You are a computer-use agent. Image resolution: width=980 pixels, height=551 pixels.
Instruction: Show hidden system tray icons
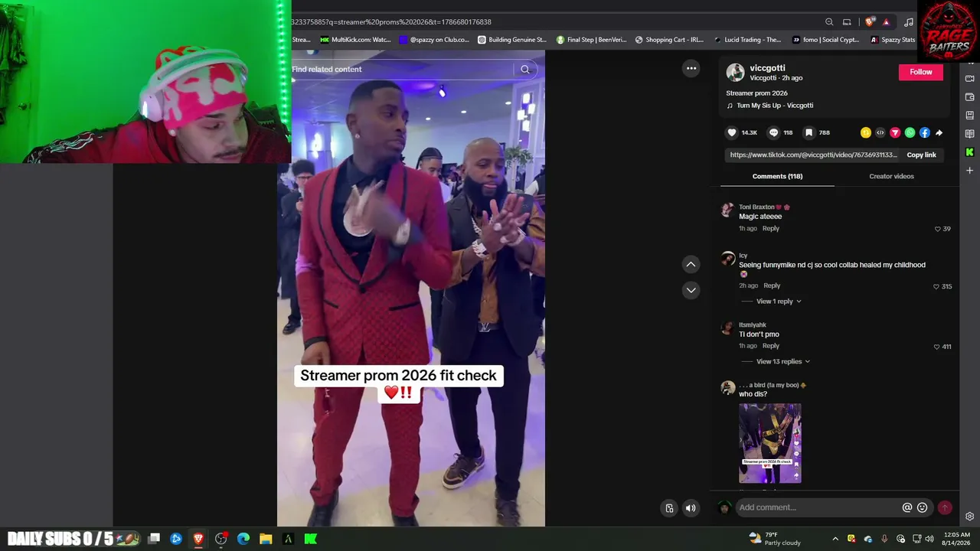tap(835, 539)
